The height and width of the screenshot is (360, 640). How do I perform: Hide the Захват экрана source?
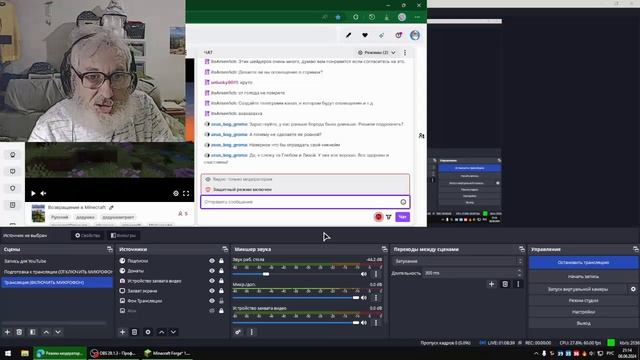pos(212,291)
